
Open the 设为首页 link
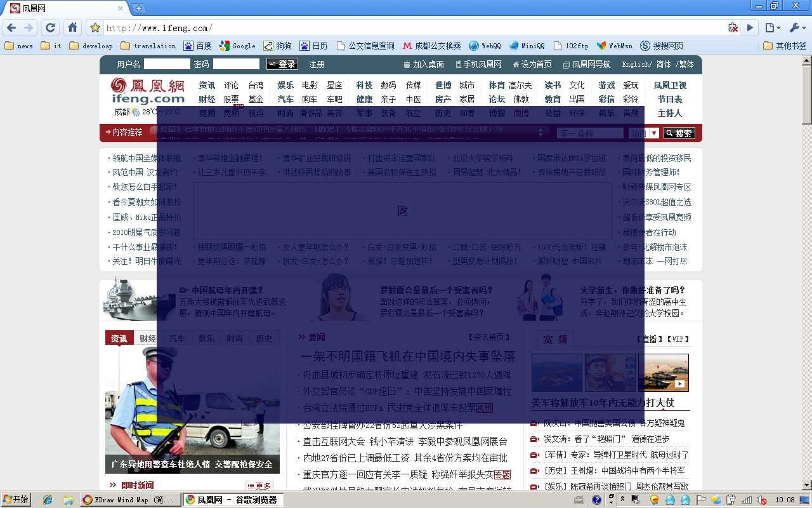coord(532,64)
